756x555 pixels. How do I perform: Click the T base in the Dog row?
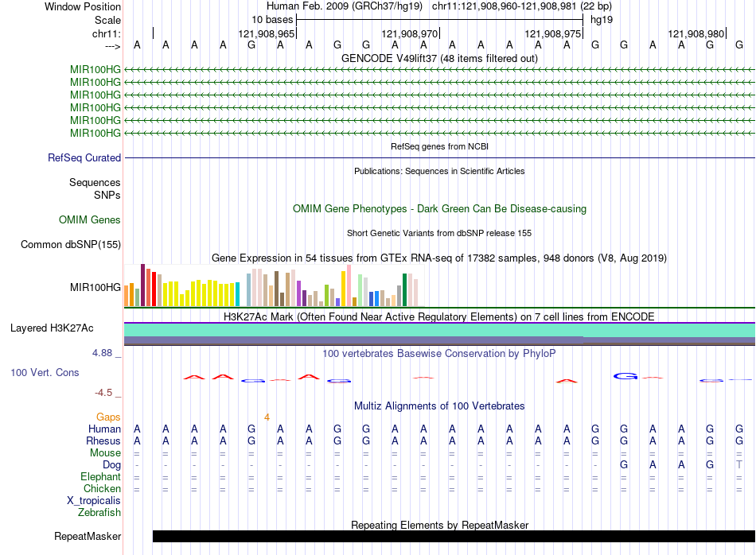[739, 465]
